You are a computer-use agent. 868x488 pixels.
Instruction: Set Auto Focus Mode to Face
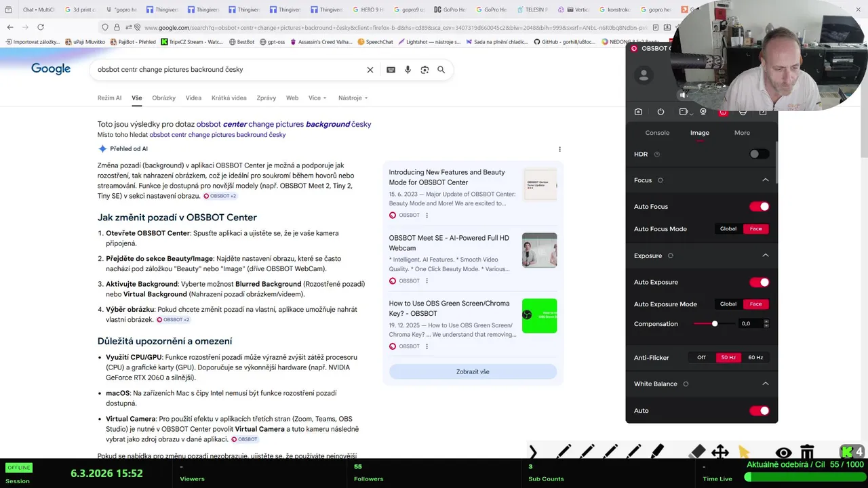click(755, 229)
